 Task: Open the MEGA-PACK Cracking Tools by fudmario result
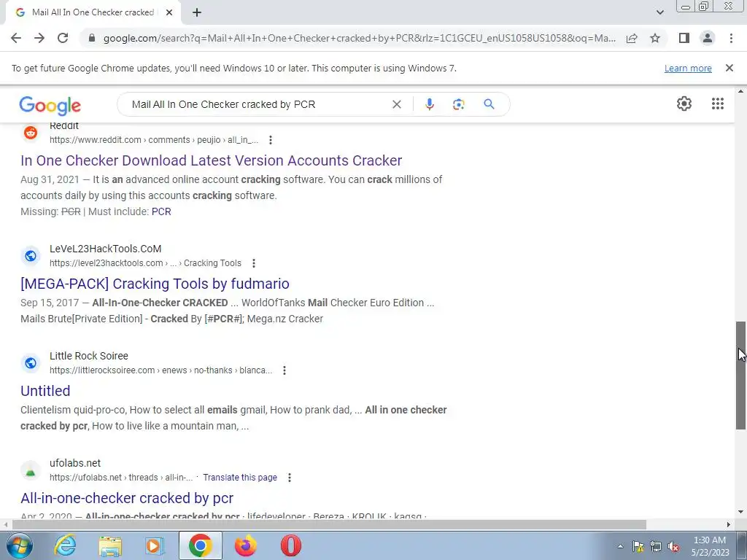(x=155, y=284)
